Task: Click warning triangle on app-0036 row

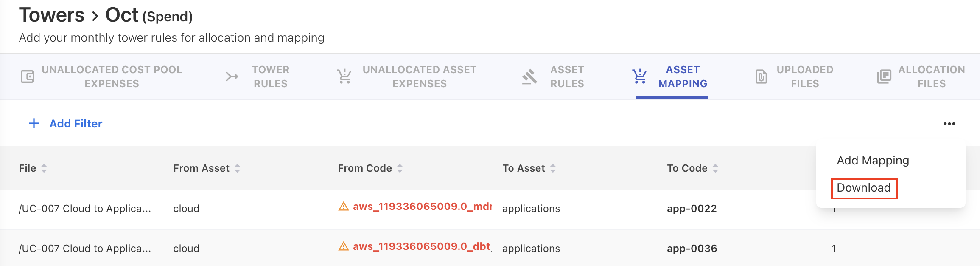Action: pyautogui.click(x=343, y=246)
